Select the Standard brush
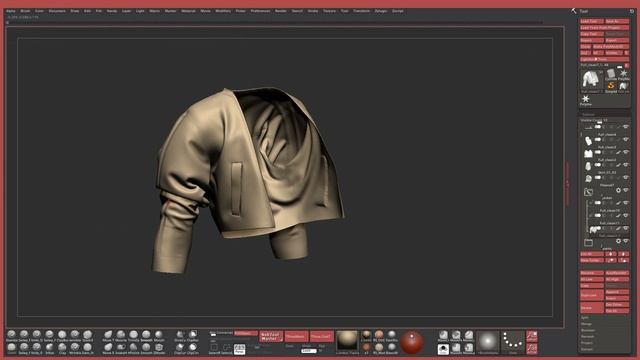The width and height of the screenshot is (640, 360). coord(11,336)
